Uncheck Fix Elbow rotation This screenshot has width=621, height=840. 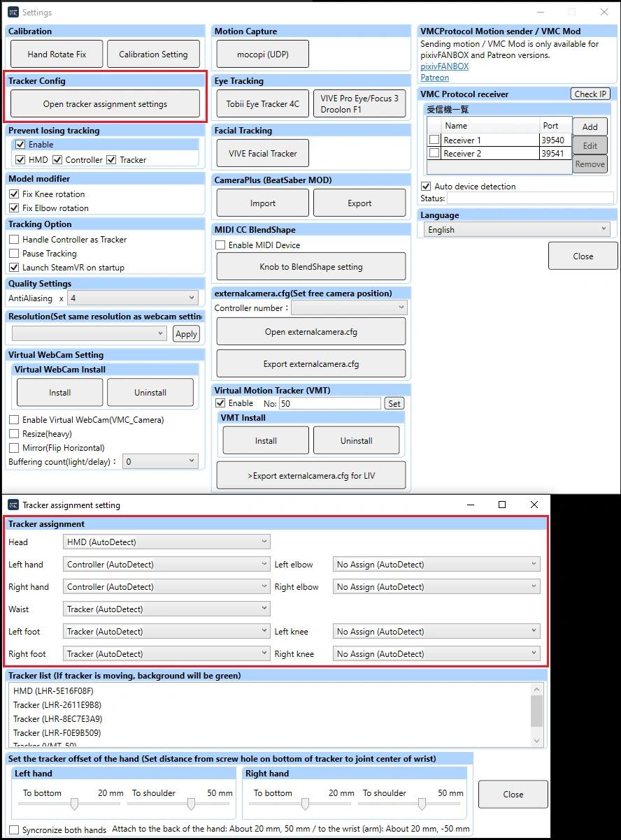[14, 208]
